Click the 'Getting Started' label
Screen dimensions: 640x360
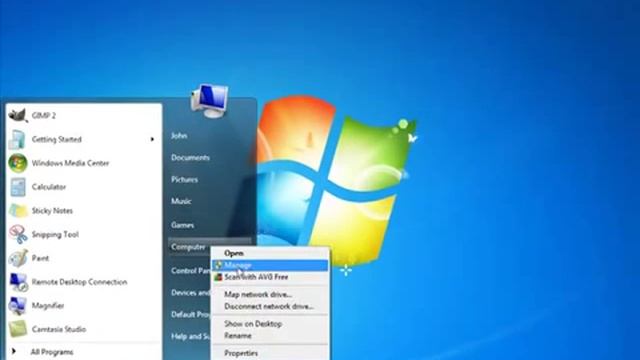point(57,140)
